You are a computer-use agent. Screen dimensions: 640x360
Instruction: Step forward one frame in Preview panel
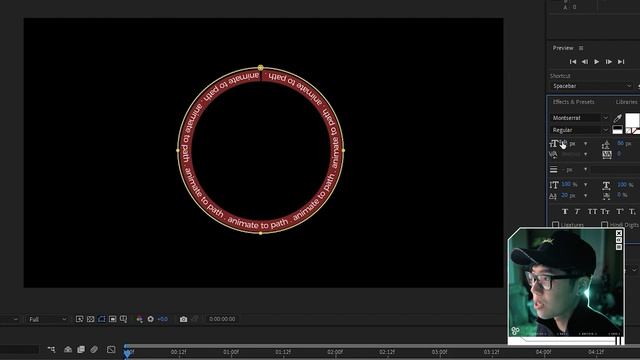tap(609, 62)
